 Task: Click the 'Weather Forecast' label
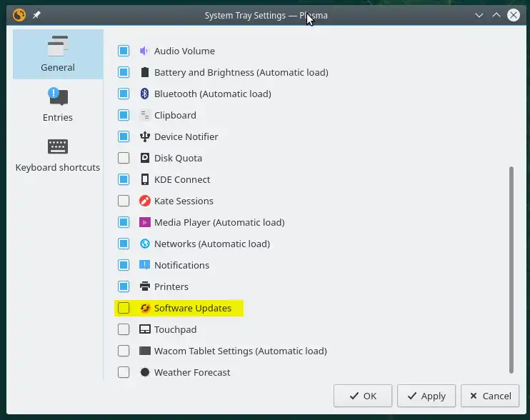click(x=192, y=372)
